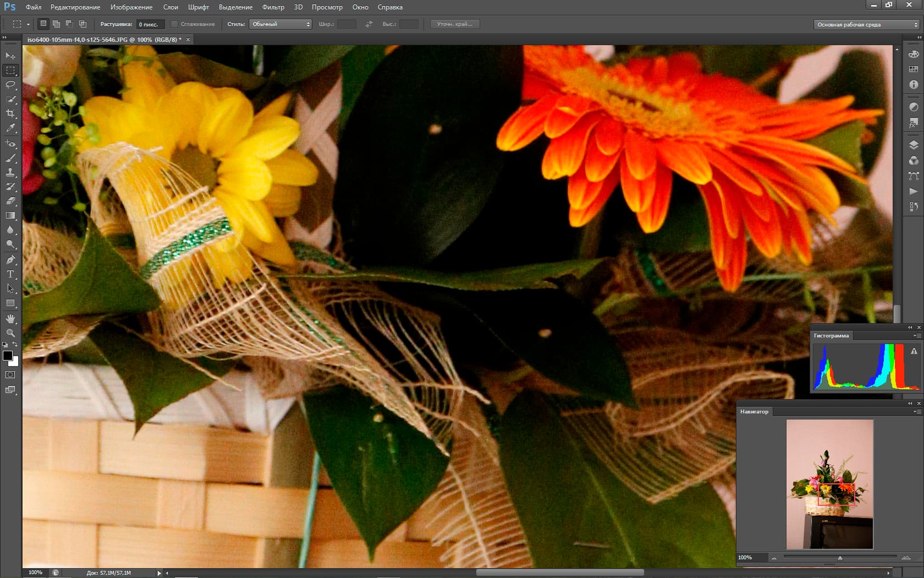Viewport: 924px width, 578px height.
Task: Select the Horizontal Type tool
Action: [x=10, y=274]
